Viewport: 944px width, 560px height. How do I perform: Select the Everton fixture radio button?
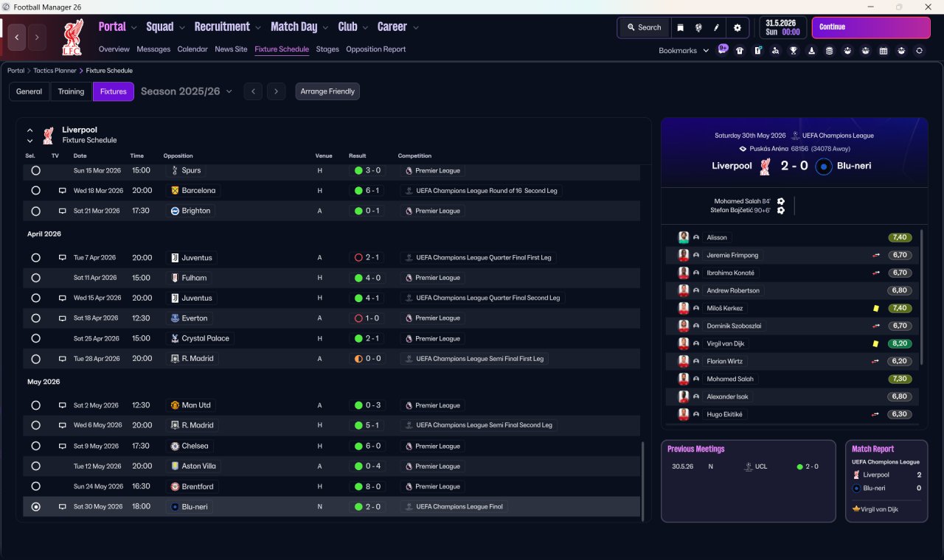(x=35, y=318)
